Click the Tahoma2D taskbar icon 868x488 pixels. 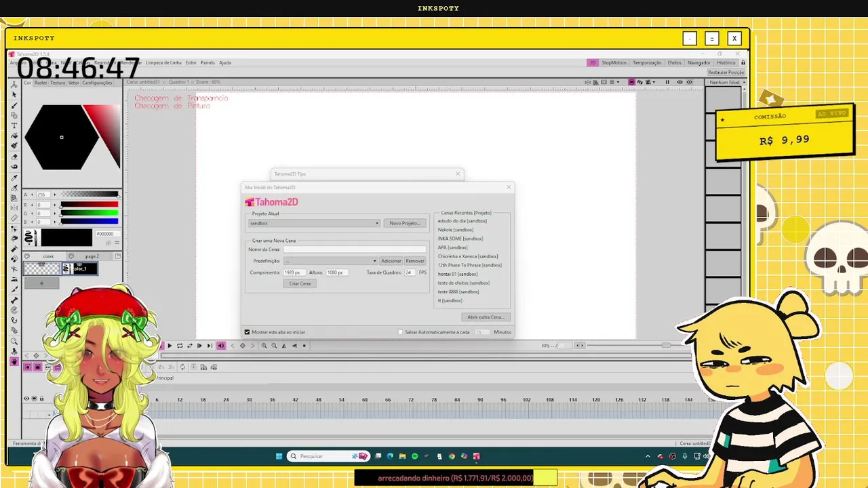click(x=476, y=456)
